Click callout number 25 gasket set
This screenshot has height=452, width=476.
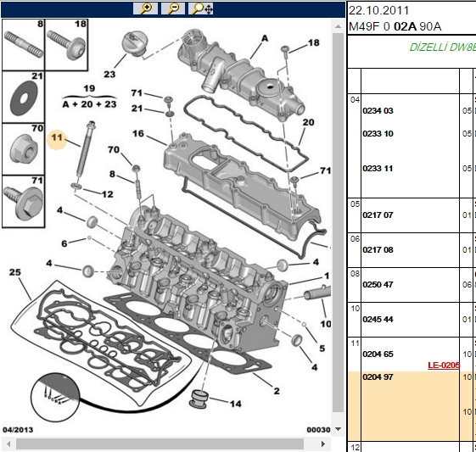coord(15,272)
